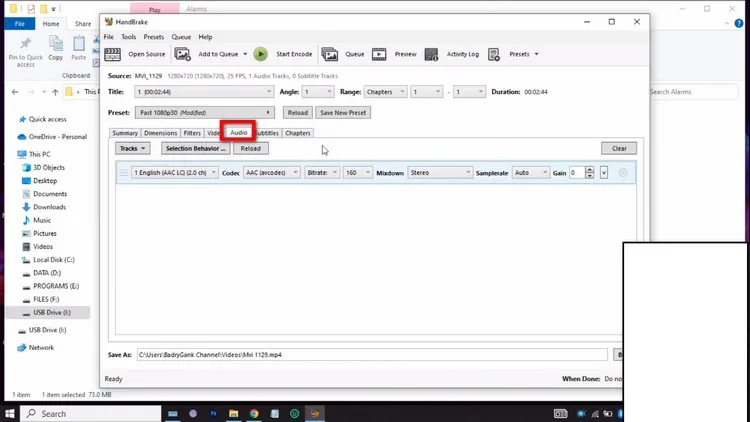The image size is (750, 422).
Task: Switch to the Chapters tab
Action: (298, 133)
